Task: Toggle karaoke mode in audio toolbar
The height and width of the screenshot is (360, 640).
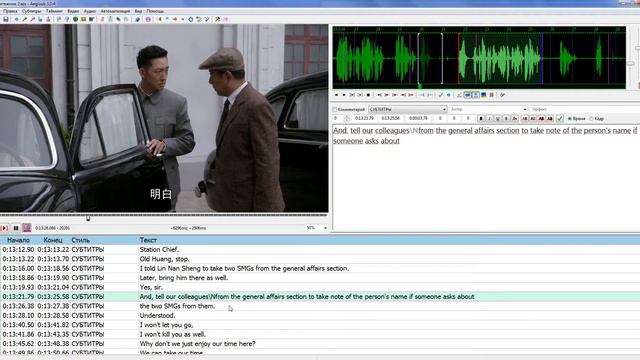Action: point(502,95)
